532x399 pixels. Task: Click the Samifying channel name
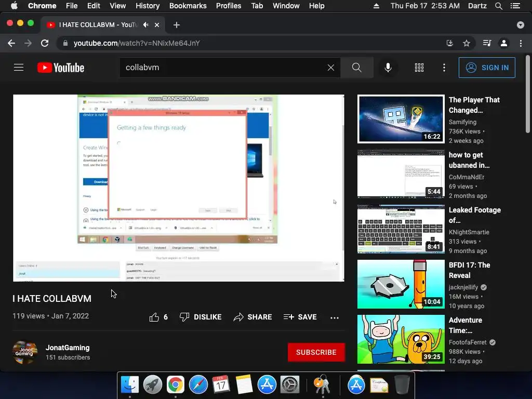tap(462, 122)
